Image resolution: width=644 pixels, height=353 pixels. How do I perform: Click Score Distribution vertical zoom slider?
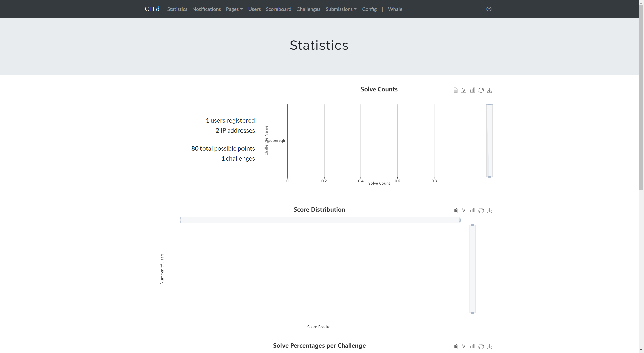[473, 269]
